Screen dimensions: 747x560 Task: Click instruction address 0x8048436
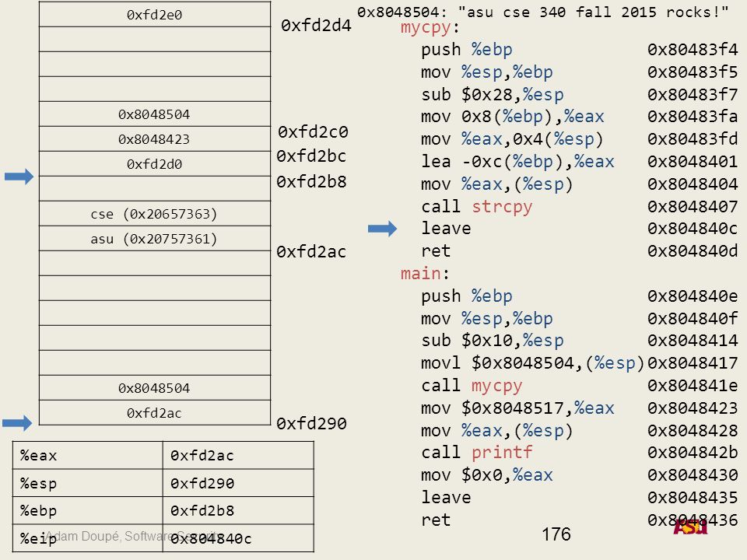point(693,520)
